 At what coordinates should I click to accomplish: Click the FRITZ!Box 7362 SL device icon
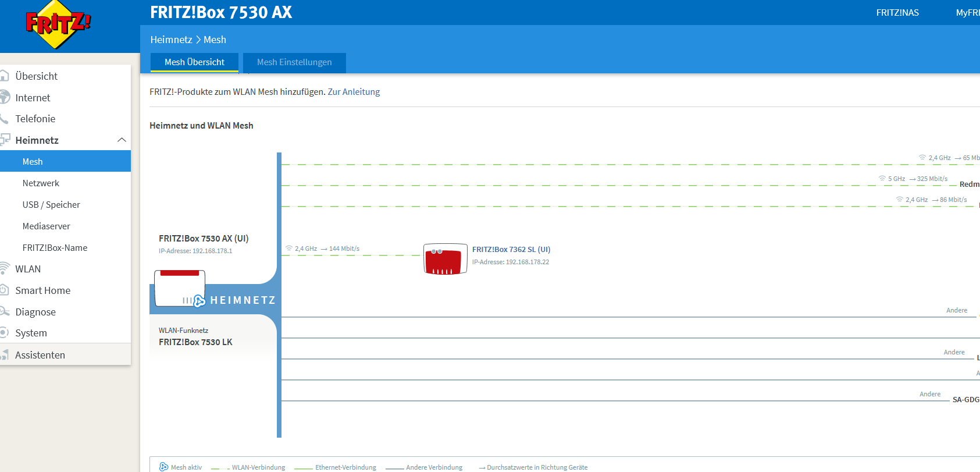(x=446, y=259)
